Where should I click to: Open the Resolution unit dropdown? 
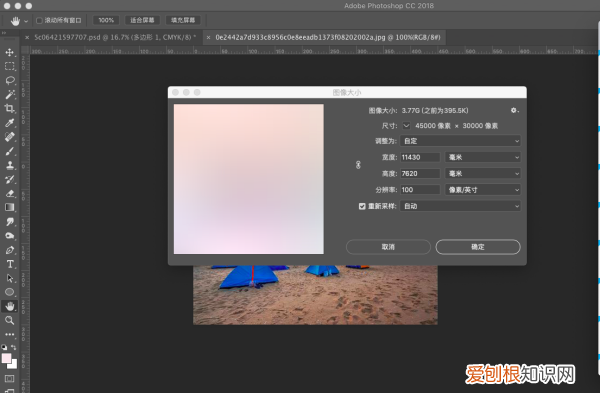coord(483,190)
